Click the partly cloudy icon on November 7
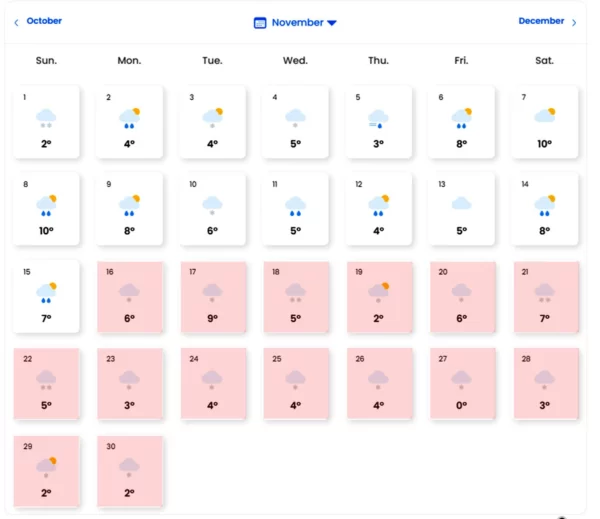 tap(545, 115)
